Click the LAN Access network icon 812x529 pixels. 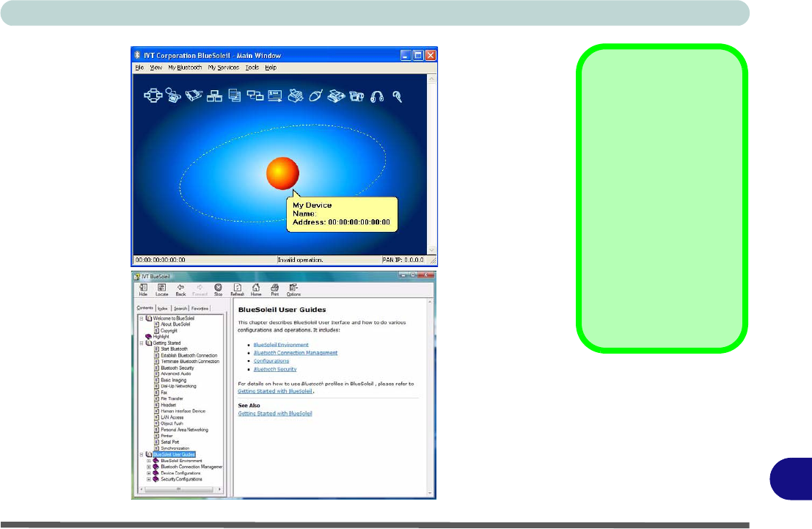(x=214, y=96)
